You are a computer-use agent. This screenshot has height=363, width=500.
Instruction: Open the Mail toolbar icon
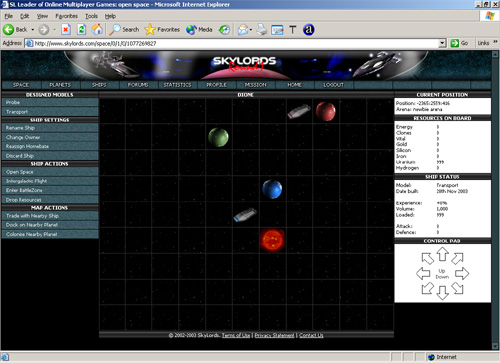point(243,30)
